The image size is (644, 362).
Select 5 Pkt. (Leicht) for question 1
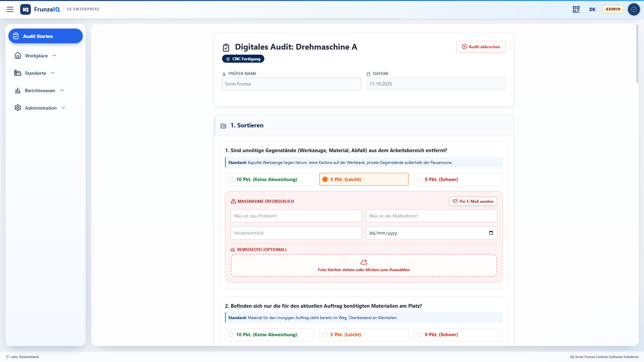click(364, 179)
